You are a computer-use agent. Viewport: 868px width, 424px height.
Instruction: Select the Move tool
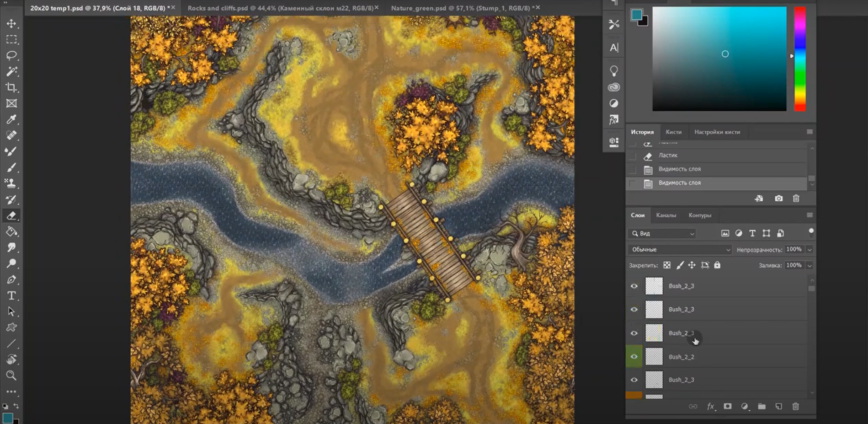[11, 23]
